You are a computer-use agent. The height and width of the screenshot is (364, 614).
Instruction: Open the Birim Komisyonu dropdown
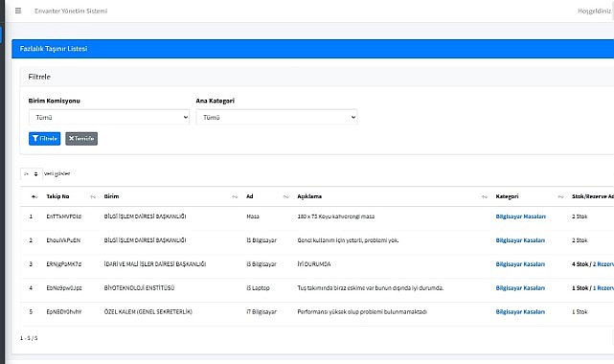[109, 117]
